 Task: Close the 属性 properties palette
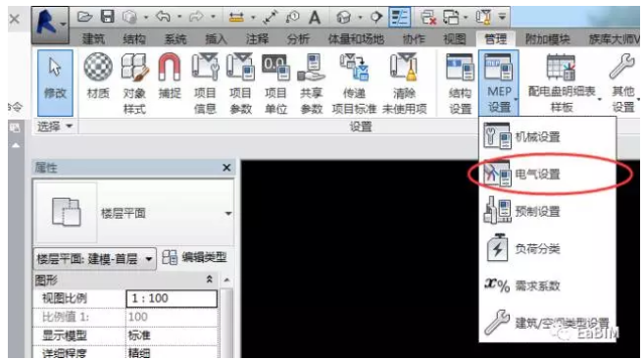(x=226, y=168)
